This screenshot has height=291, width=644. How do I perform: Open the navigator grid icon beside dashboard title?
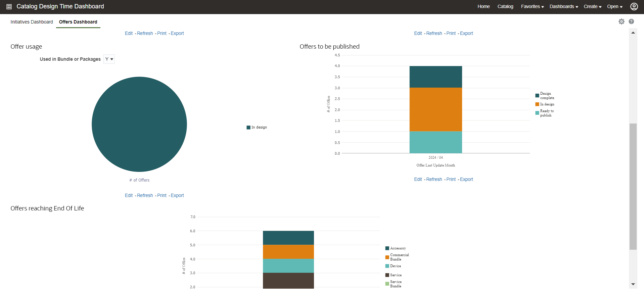coord(9,7)
